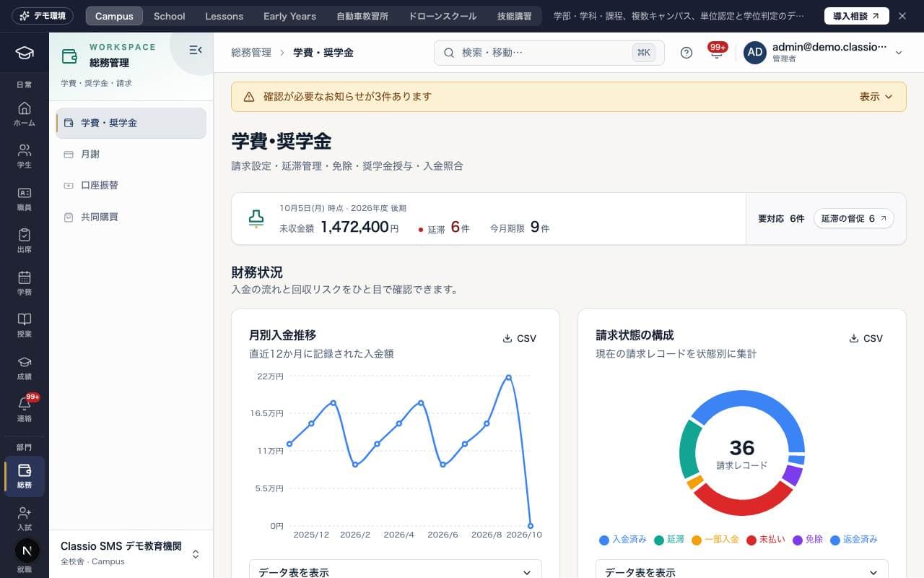Viewport: 924px width, 578px height.
Task: Click the 導入相談 button
Action: click(857, 16)
